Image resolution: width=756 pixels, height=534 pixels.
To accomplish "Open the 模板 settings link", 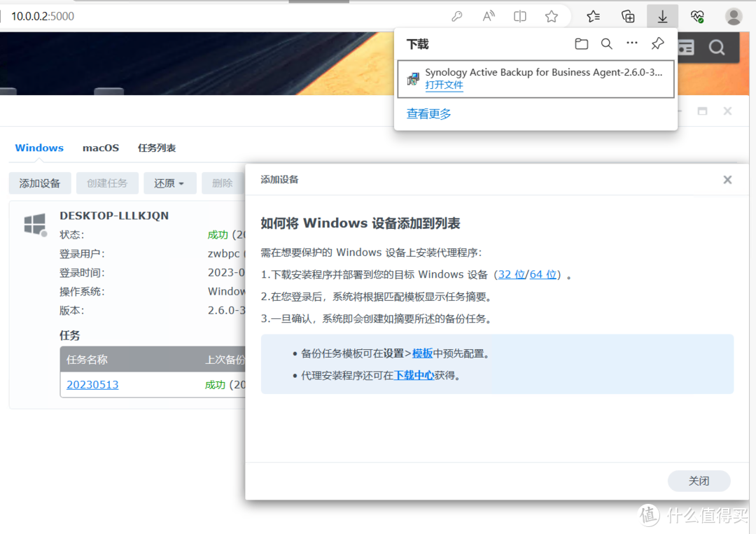I will pyautogui.click(x=422, y=353).
